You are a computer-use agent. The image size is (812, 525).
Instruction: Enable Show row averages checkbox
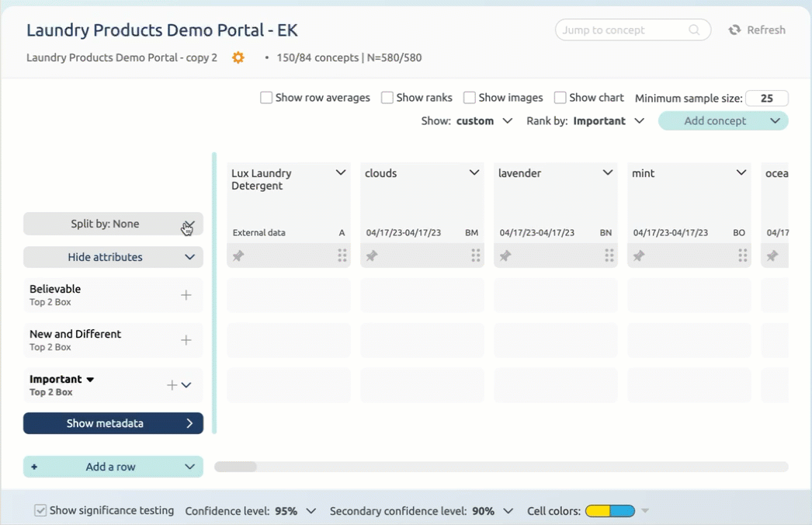click(266, 98)
